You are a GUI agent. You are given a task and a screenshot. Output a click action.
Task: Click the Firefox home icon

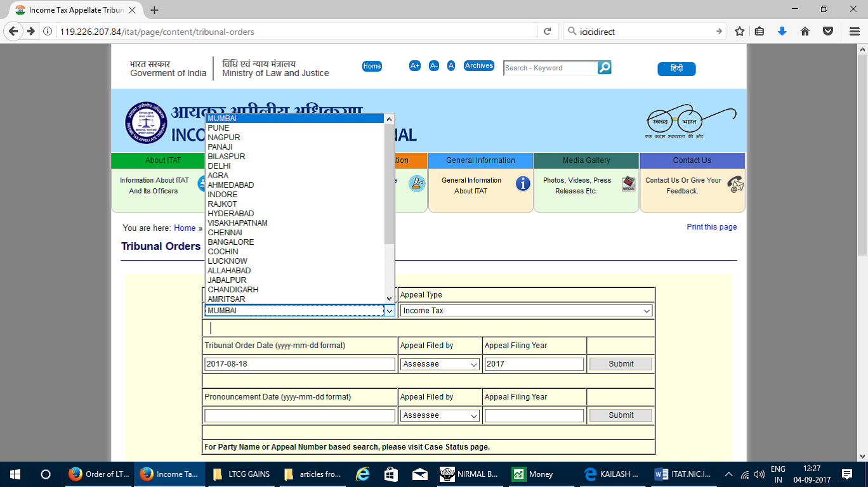tap(805, 31)
